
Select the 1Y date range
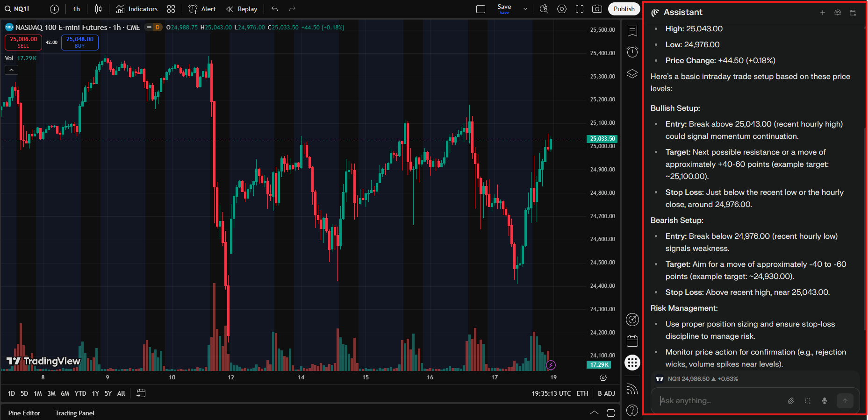(95, 393)
